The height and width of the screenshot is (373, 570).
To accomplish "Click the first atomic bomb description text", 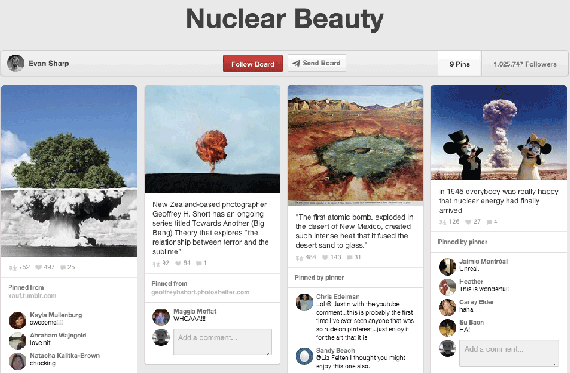I will (354, 231).
